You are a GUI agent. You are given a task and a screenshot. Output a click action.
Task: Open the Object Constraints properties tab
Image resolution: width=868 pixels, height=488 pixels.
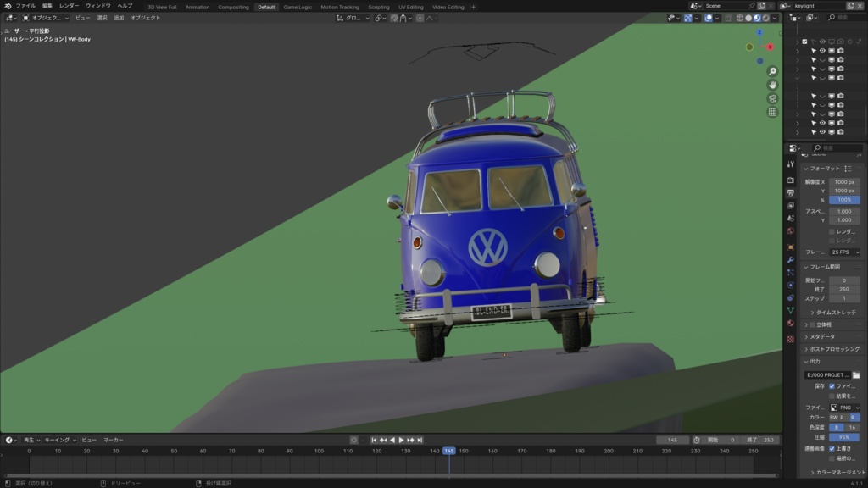click(x=791, y=298)
